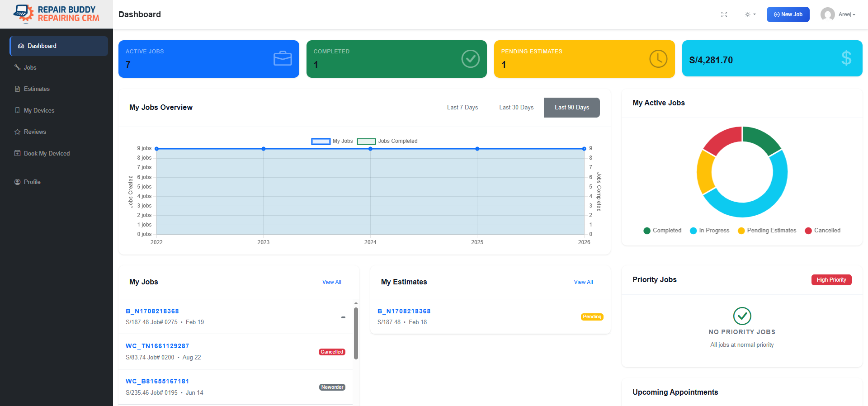Image resolution: width=868 pixels, height=406 pixels.
Task: Toggle Jobs Completed series in legend
Action: tap(387, 141)
